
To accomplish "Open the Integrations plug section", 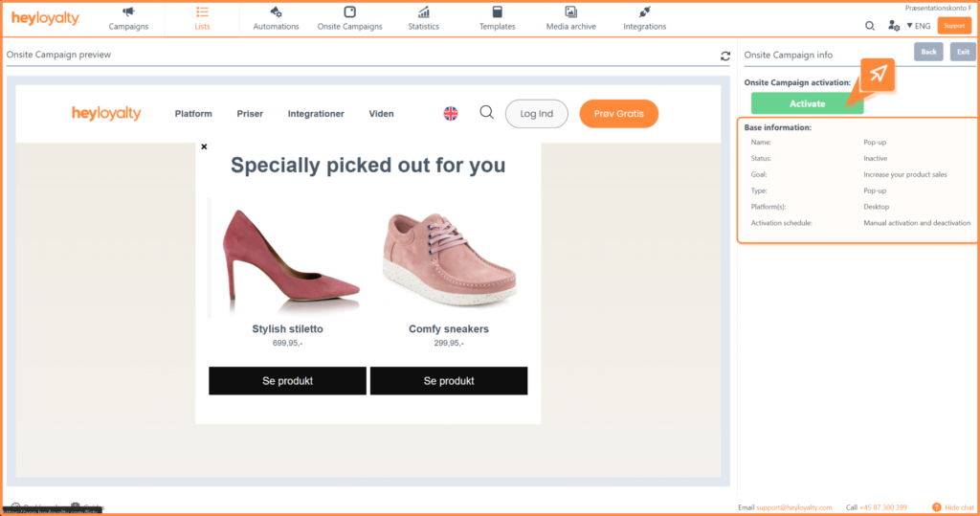I will [644, 18].
